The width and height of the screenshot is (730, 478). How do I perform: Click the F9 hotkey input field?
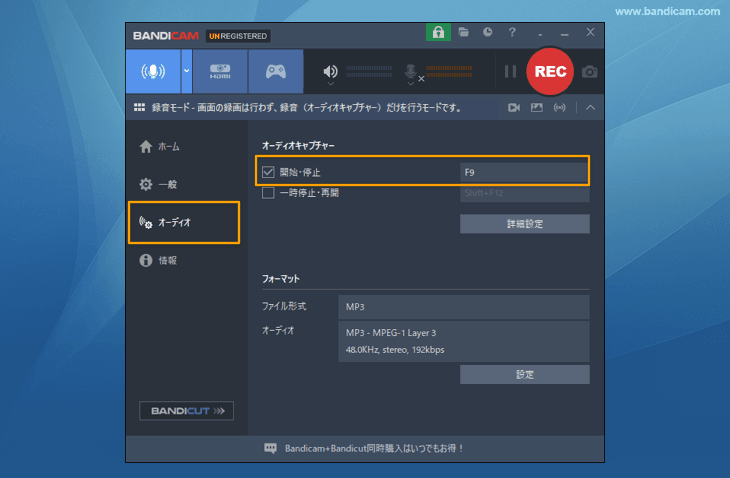pyautogui.click(x=524, y=172)
